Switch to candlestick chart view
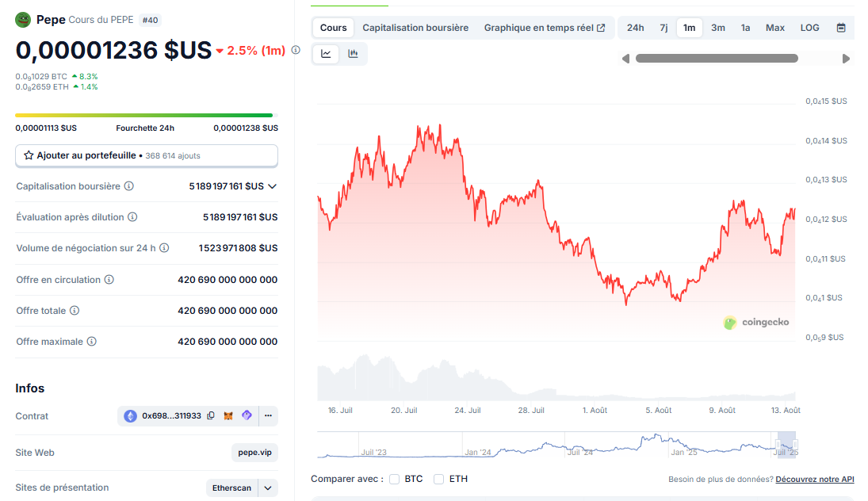Screen dimensions: 868x501 point(353,54)
